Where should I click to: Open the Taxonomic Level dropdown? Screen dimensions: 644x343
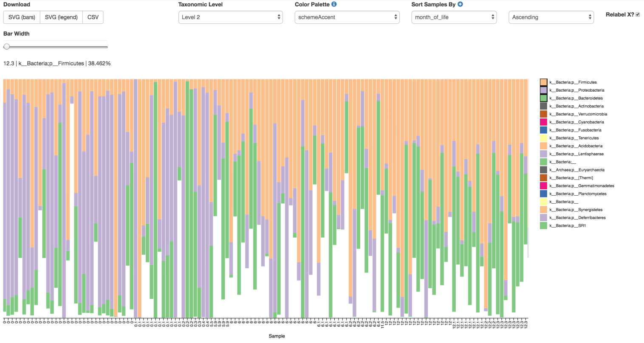(x=230, y=17)
